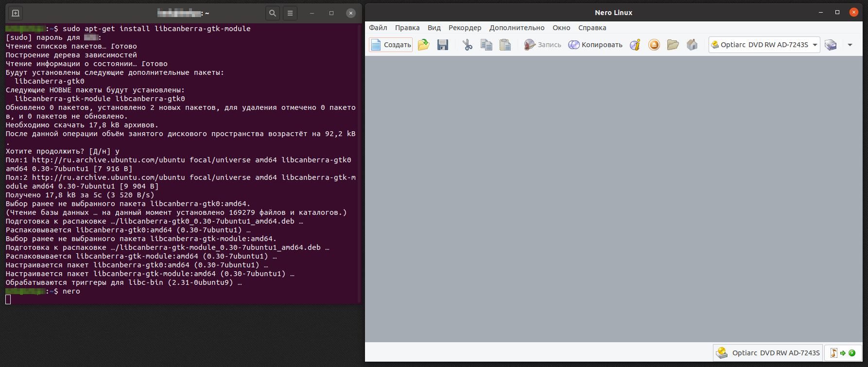This screenshot has height=367, width=868.
Task: Open the Окно menu
Action: point(561,28)
